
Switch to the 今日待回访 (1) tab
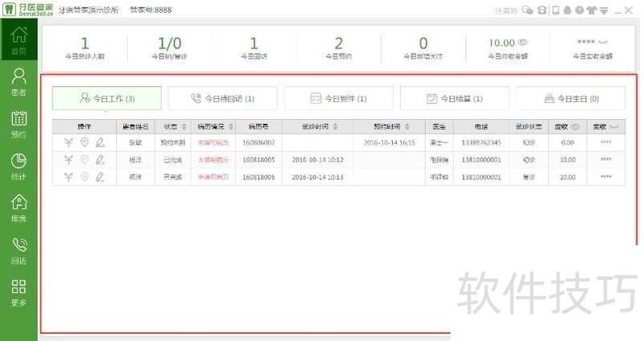[x=223, y=98]
